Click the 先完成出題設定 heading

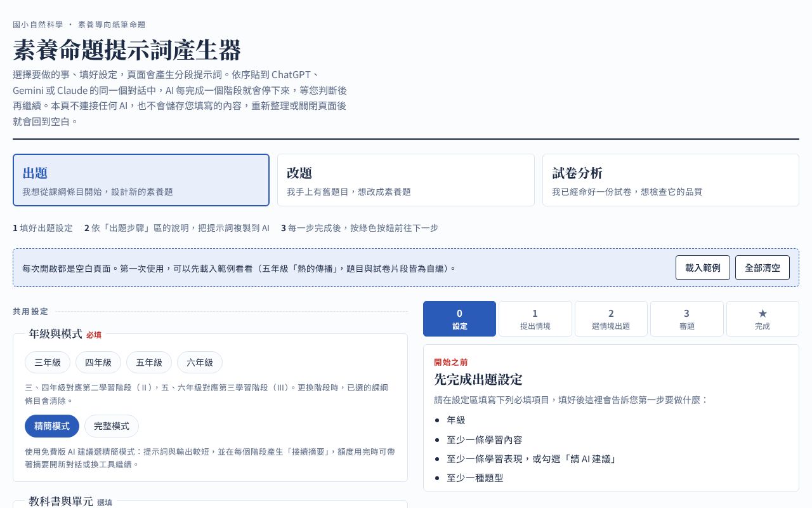tap(478, 380)
